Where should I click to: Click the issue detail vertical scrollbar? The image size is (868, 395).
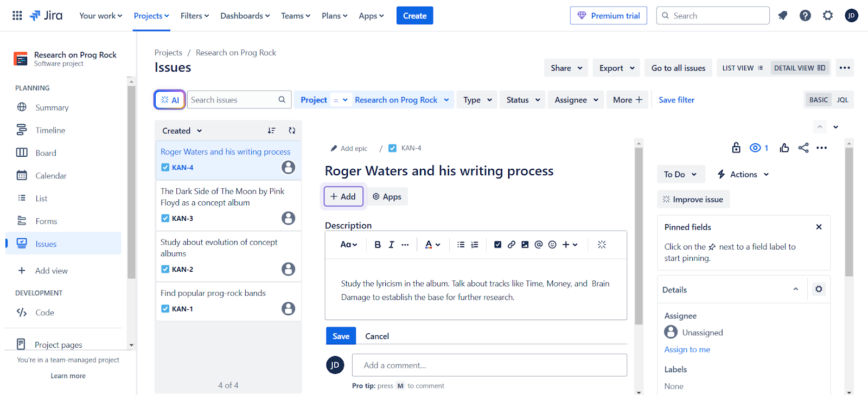click(639, 236)
